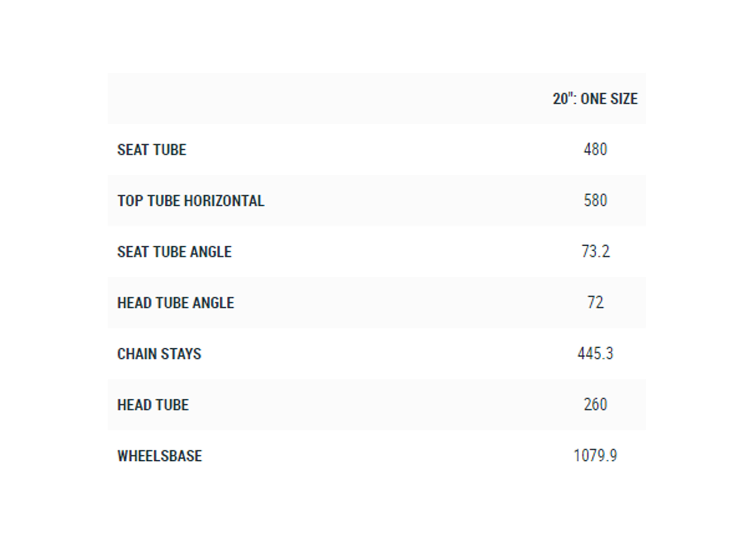Image resolution: width=747 pixels, height=560 pixels.
Task: Click the SEAT TUBE row label
Action: (x=152, y=150)
